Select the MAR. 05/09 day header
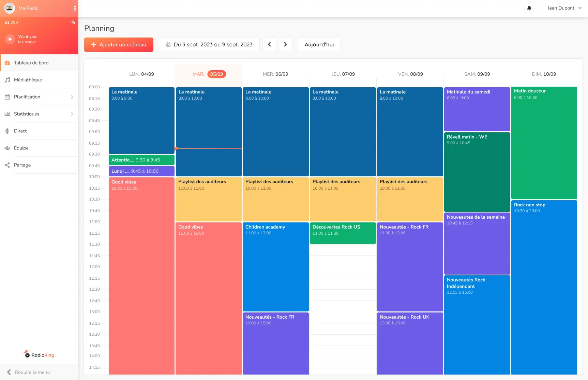The height and width of the screenshot is (380, 588). (x=208, y=74)
